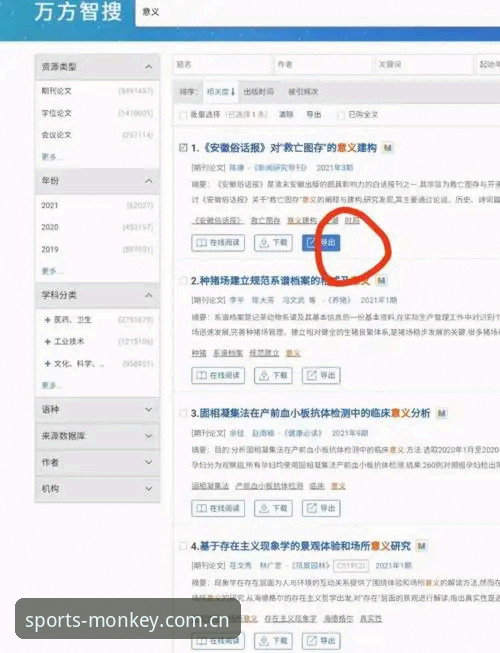This screenshot has width=500, height=653.
Task: Click 导出 for result 2 种猪场
Action: point(321,375)
